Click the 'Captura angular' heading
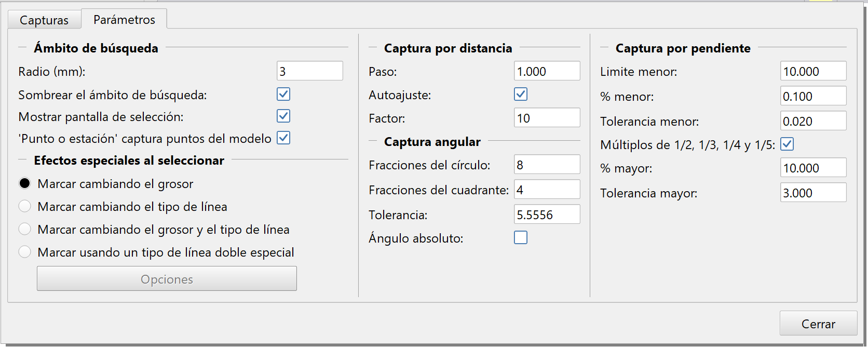Screen dimensions: 868x347 coord(432,141)
